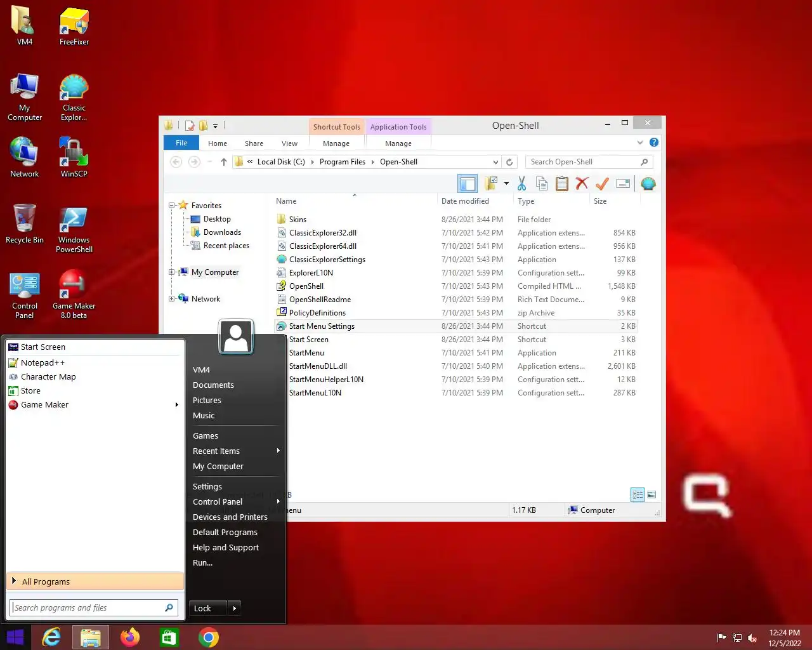Click the orange checkmark Properties toolbar icon
Screen dimensions: 812x650
click(602, 184)
